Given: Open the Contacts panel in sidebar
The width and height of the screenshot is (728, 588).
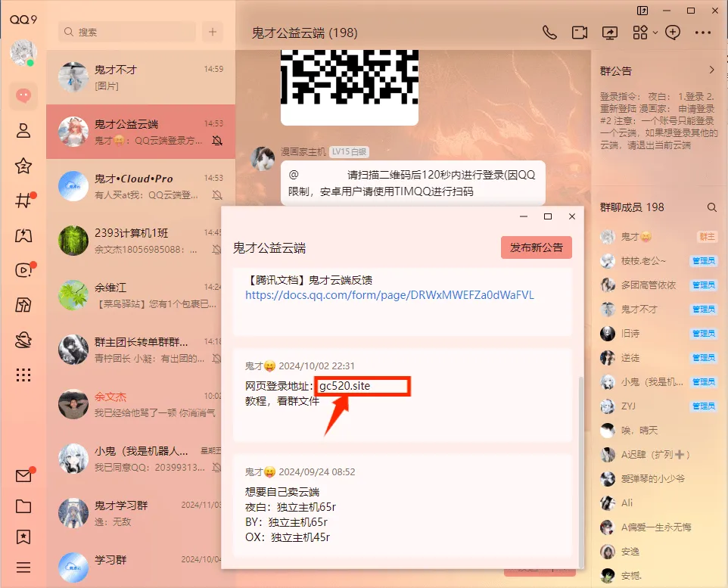Looking at the screenshot, I should coord(23,132).
